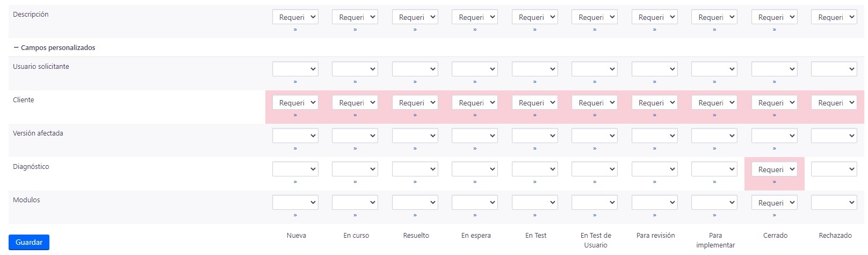Open the Diagnóstico dropdown for Resuelto status

[x=415, y=169]
